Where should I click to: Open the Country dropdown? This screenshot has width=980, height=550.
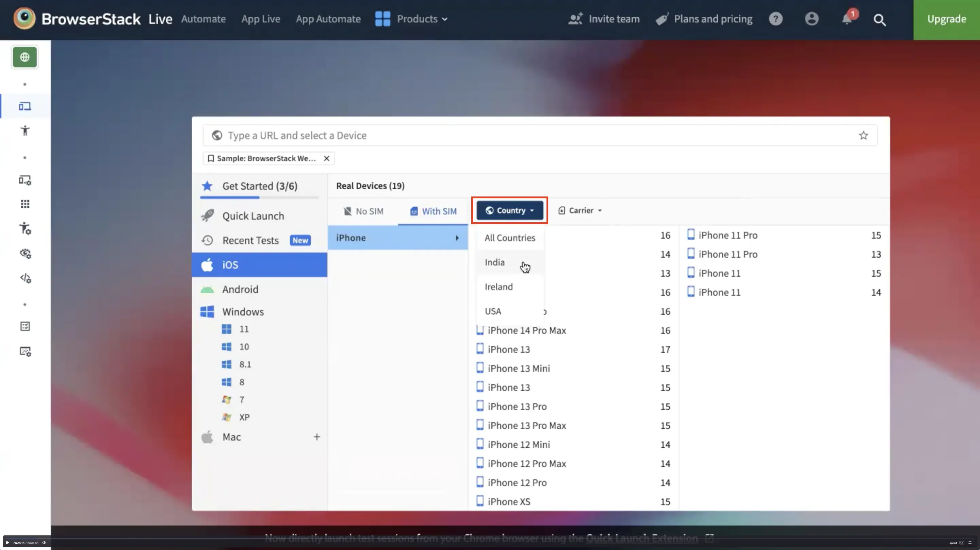pyautogui.click(x=509, y=210)
